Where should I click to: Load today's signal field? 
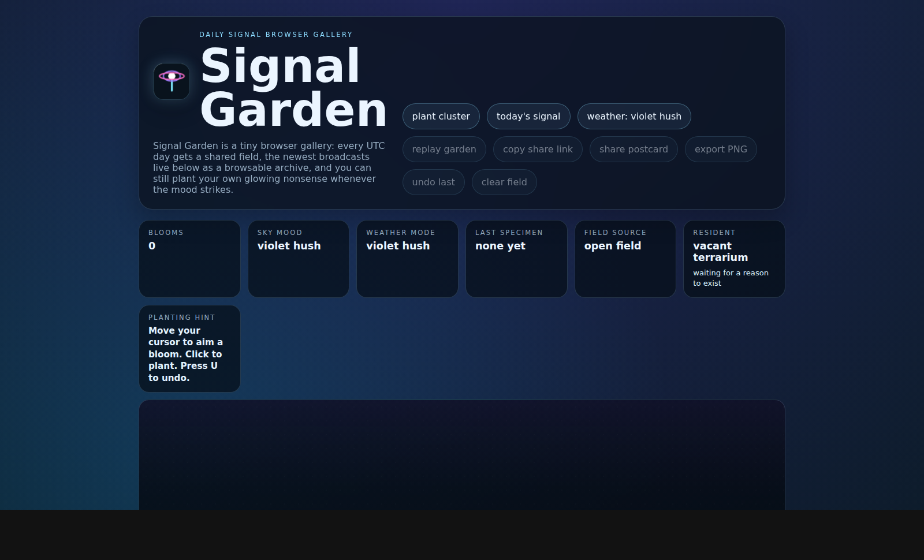528,117
